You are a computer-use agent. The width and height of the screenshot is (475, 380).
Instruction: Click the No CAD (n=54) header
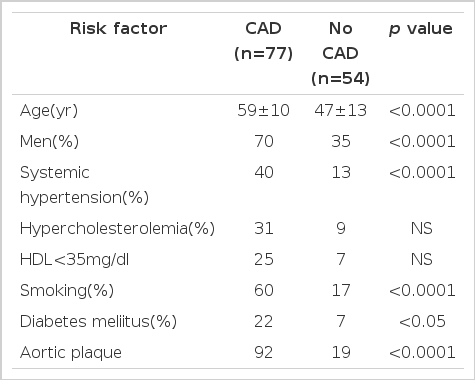pyautogui.click(x=340, y=53)
